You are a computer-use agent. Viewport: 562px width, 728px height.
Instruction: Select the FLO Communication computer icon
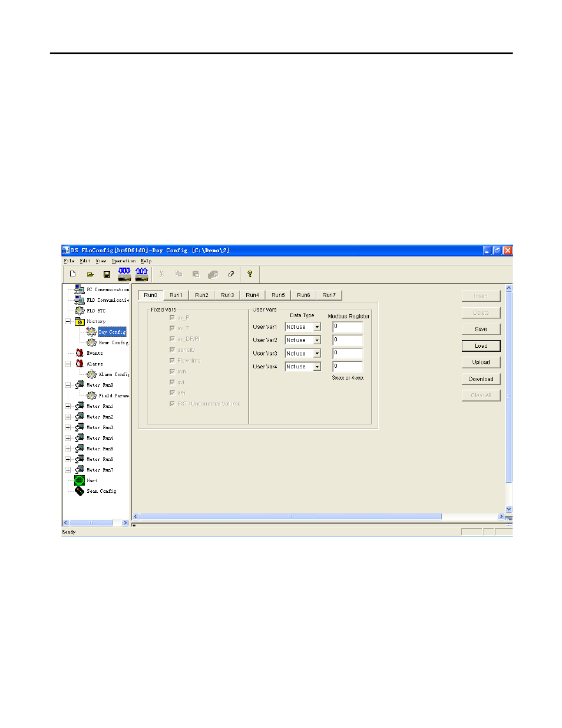(x=80, y=300)
